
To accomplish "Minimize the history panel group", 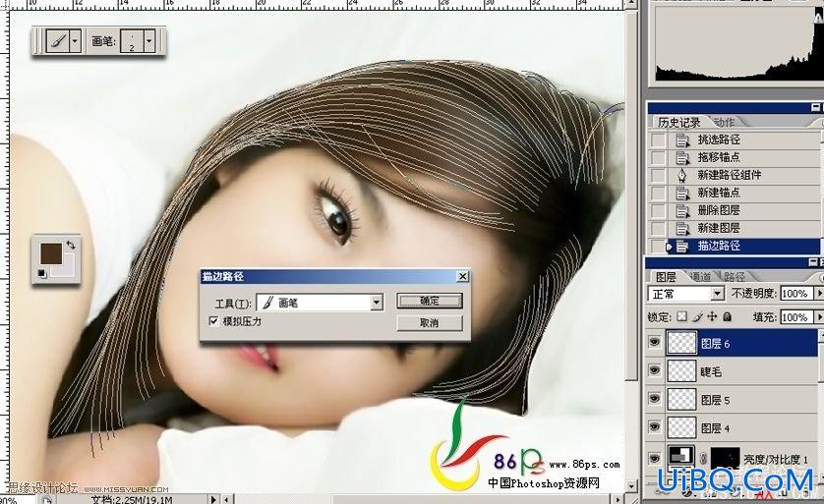I will [x=815, y=108].
